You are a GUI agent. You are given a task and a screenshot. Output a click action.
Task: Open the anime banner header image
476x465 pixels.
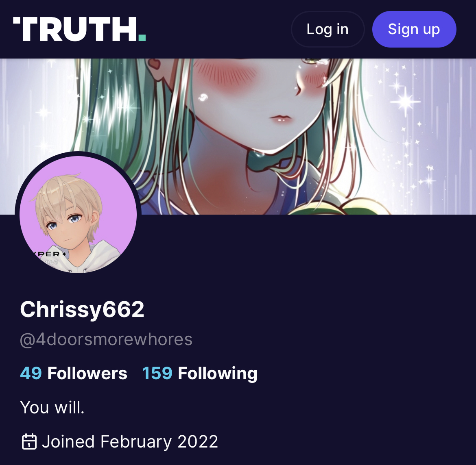click(238, 137)
